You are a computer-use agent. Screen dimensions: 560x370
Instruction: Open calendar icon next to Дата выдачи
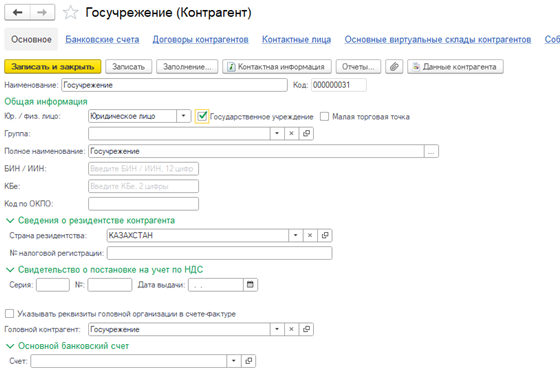tap(250, 285)
